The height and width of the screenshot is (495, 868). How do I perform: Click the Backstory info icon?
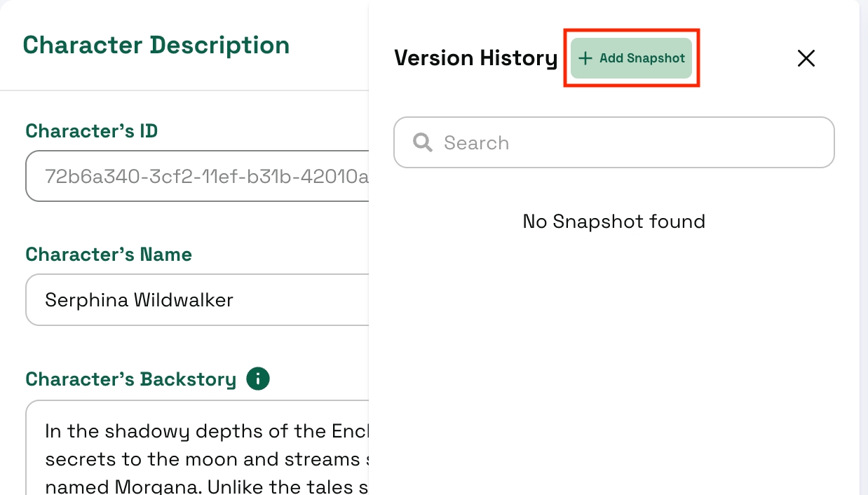tap(258, 379)
